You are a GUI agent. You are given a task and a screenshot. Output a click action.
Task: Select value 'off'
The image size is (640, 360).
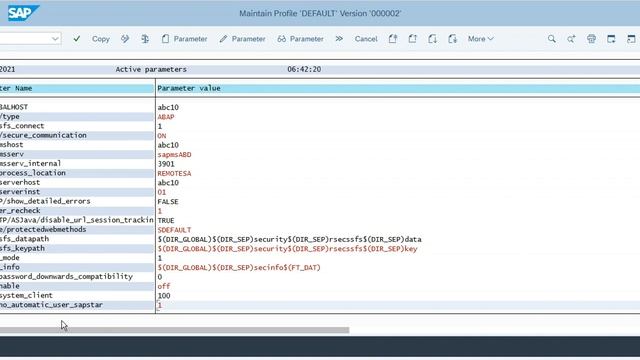coord(164,286)
